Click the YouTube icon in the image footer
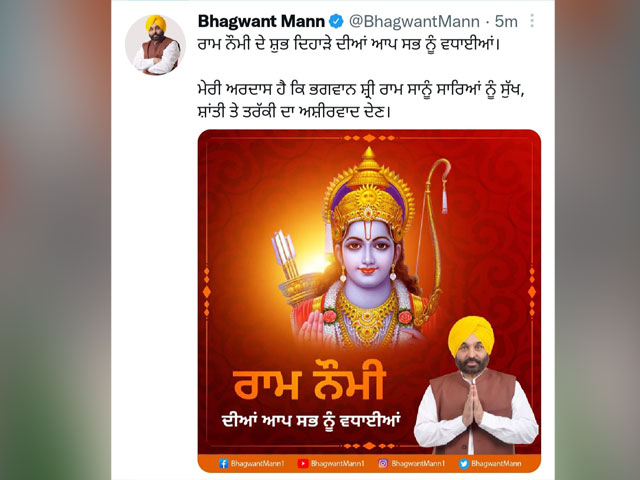 point(302,463)
